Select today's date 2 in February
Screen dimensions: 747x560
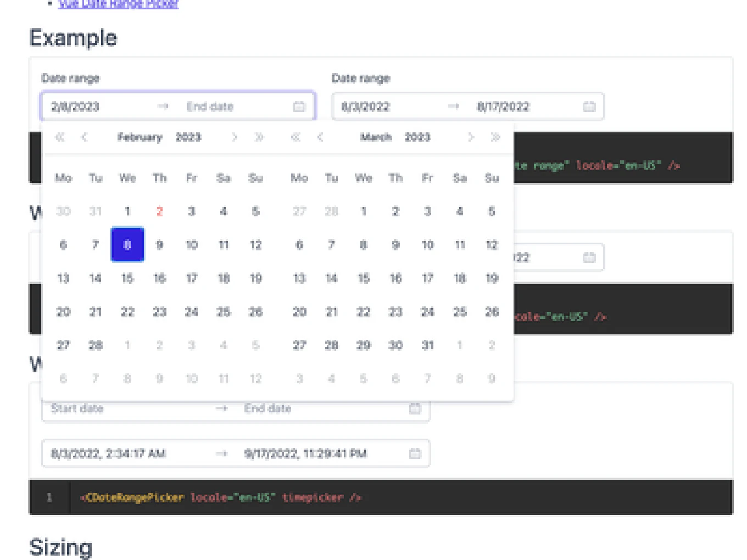[159, 211]
